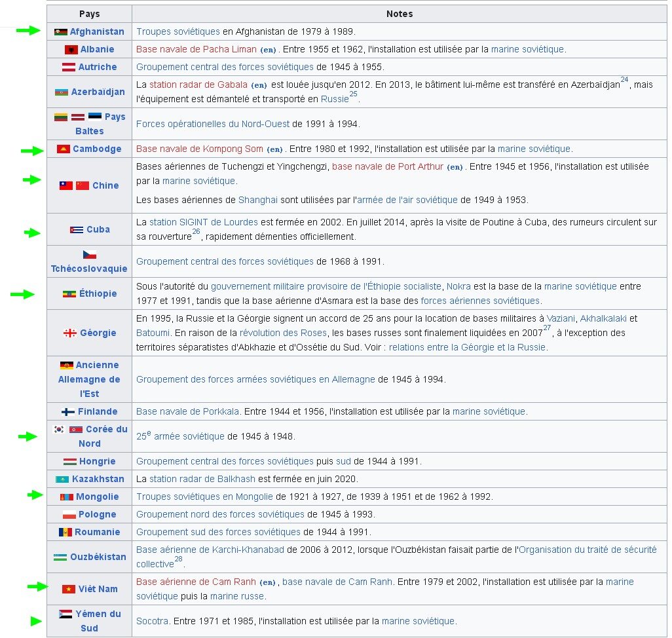Screen dimensions: 672x638
Task: Click the Géorgie flag icon
Action: pyautogui.click(x=70, y=333)
